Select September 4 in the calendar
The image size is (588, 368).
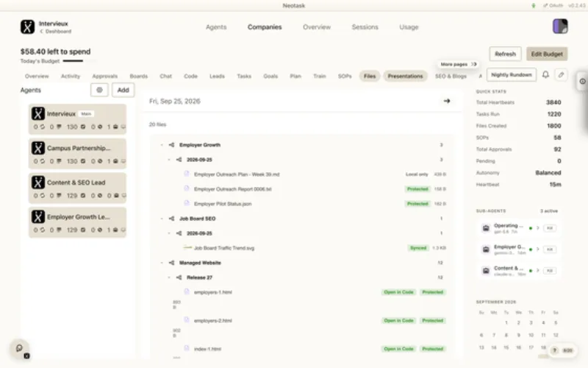tap(543, 322)
